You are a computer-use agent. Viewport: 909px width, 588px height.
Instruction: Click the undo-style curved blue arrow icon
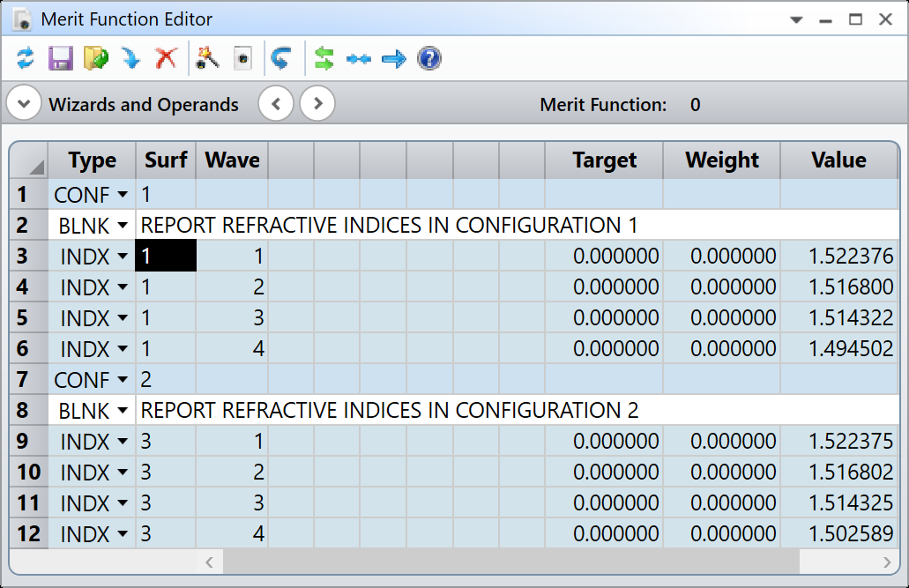280,59
